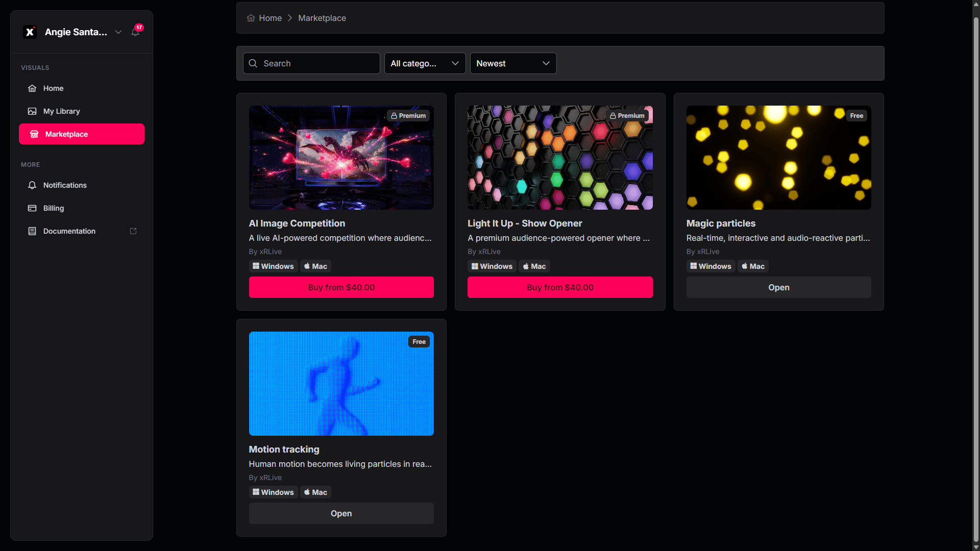Open the Newest sort dropdown
980x551 pixels.
tap(513, 63)
